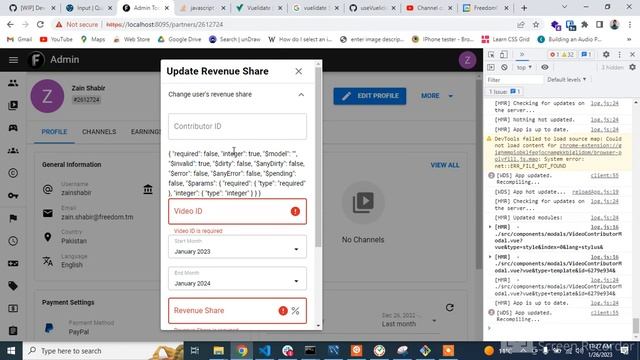Open the clock history sidebar icon
The height and width of the screenshot is (360, 640).
click(13, 241)
